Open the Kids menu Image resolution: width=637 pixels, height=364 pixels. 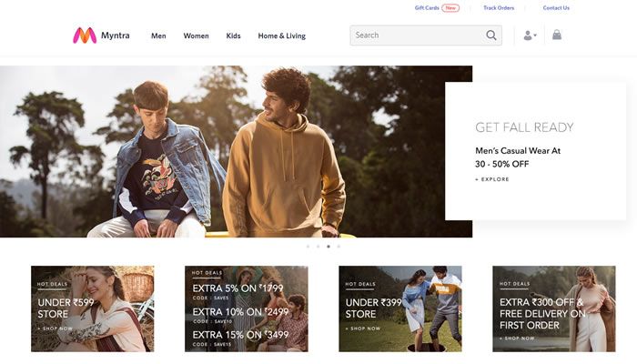click(233, 36)
